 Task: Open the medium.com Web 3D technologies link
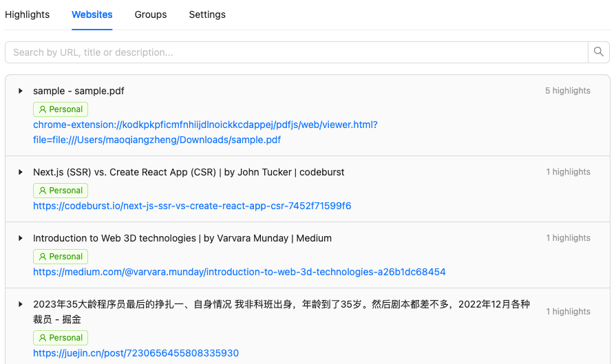tap(239, 272)
